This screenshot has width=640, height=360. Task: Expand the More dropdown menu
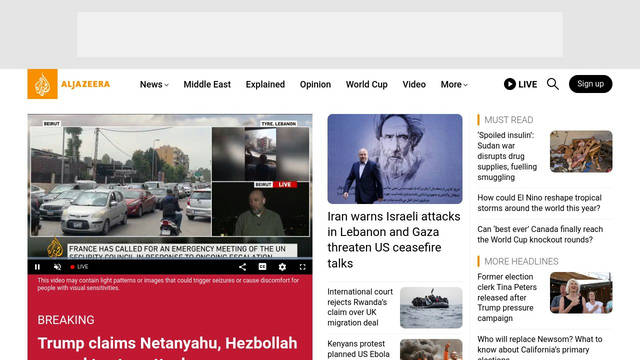click(x=454, y=84)
